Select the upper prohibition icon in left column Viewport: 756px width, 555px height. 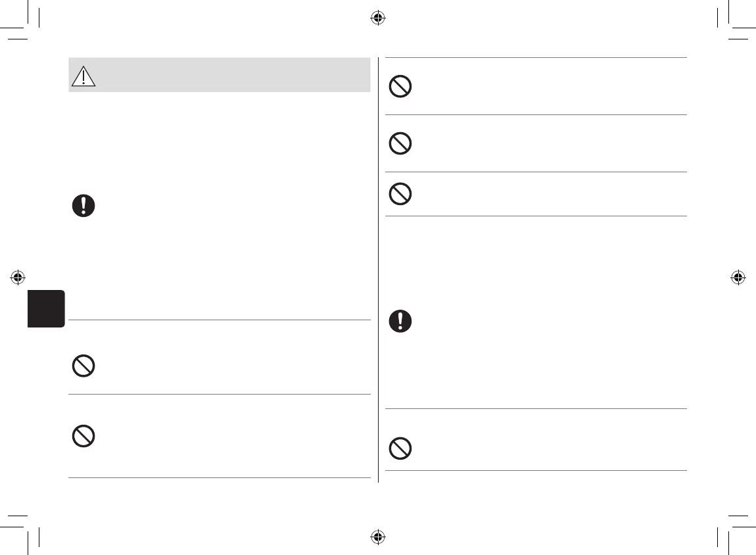[83, 366]
